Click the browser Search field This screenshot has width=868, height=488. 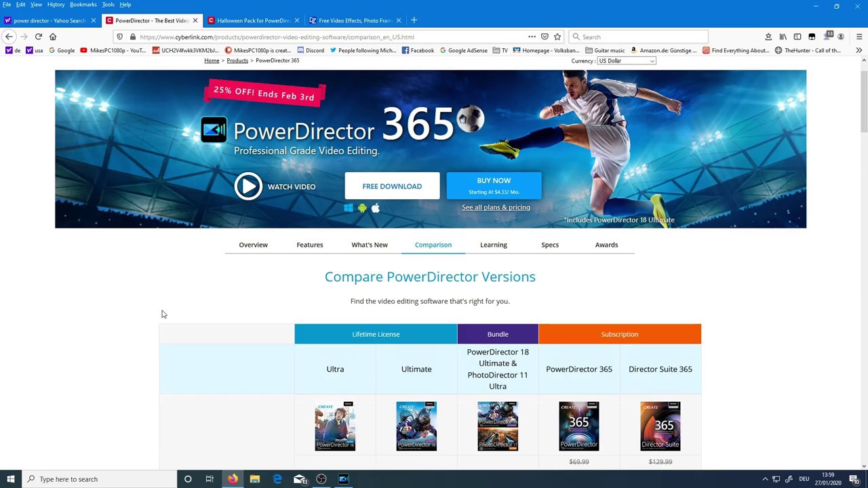pos(639,37)
